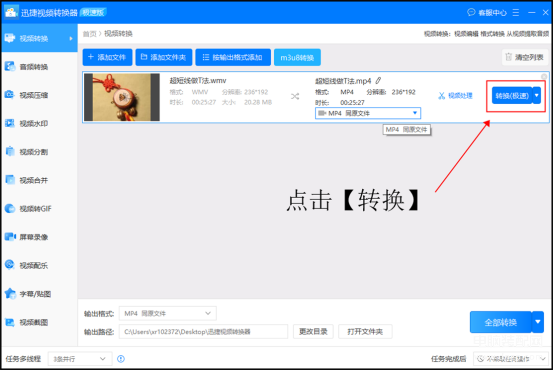Open 音频转换 in the sidebar
Viewport: 553px width, 370px height.
point(26,67)
